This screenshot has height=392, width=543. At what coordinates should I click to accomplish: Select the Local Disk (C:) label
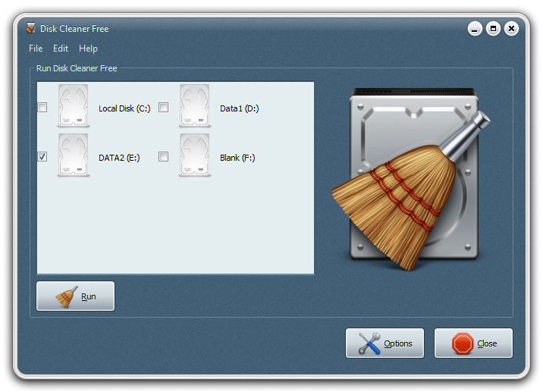[124, 108]
